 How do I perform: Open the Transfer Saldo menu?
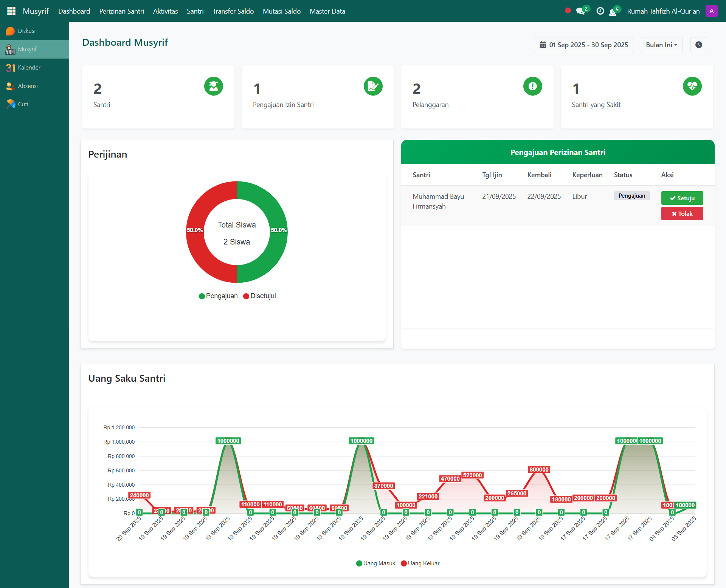(233, 11)
